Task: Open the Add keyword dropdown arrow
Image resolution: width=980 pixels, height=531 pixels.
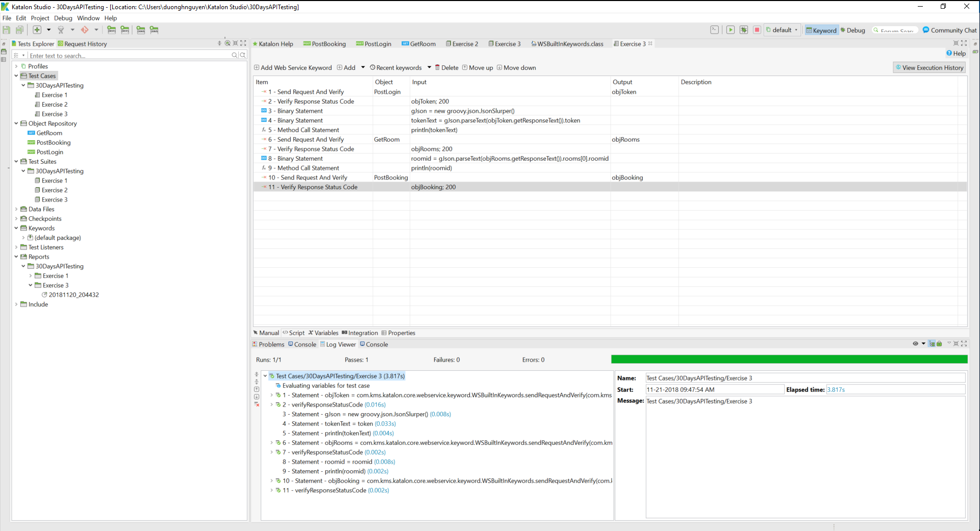Action: tap(363, 67)
